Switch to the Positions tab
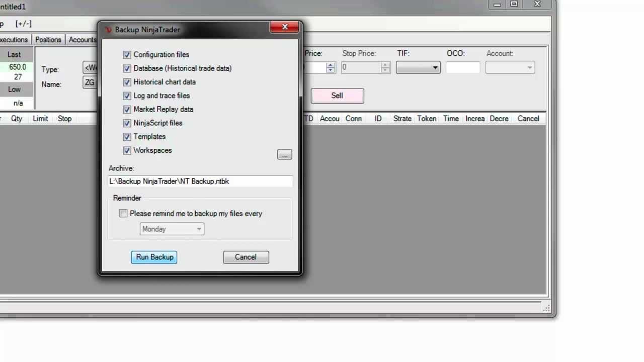Image resolution: width=644 pixels, height=362 pixels. tap(48, 40)
